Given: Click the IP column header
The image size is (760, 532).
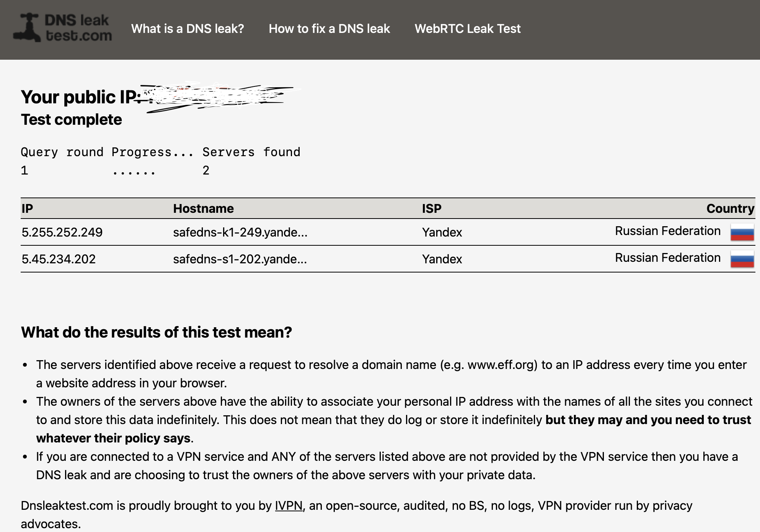Looking at the screenshot, I should [x=27, y=209].
